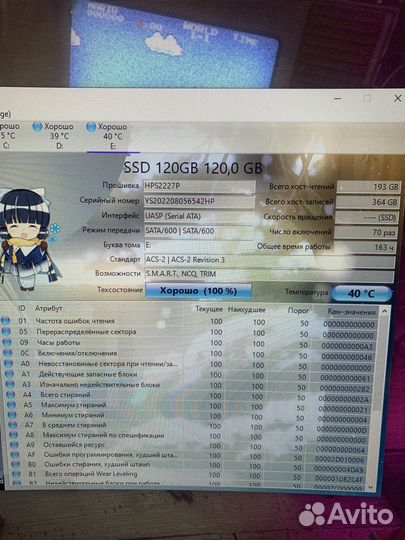Image resolution: width=405 pixels, height=540 pixels.
Task: Select the Изначально недействительные блоки row
Action: tap(189, 386)
